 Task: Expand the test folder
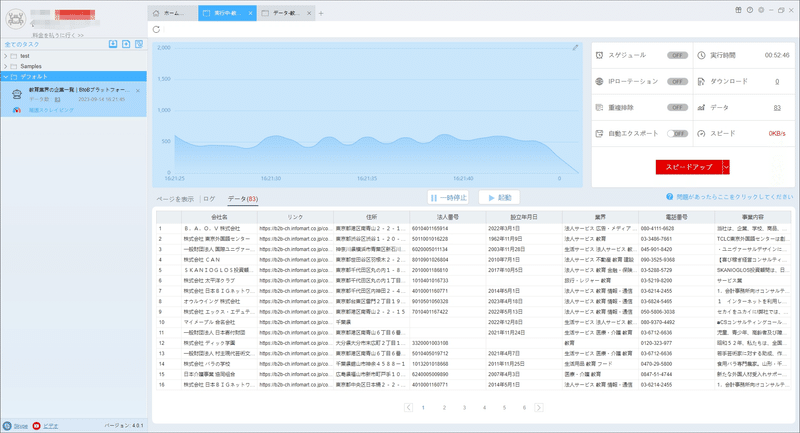pos(6,56)
